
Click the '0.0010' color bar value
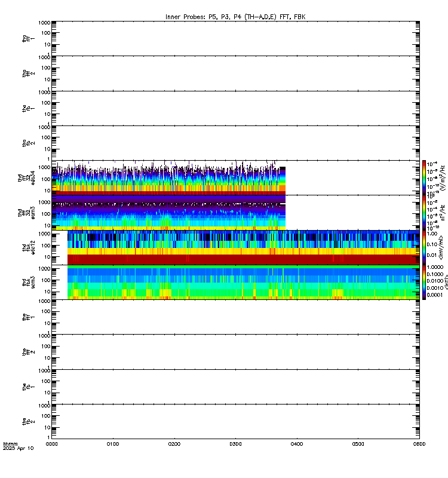click(x=435, y=288)
